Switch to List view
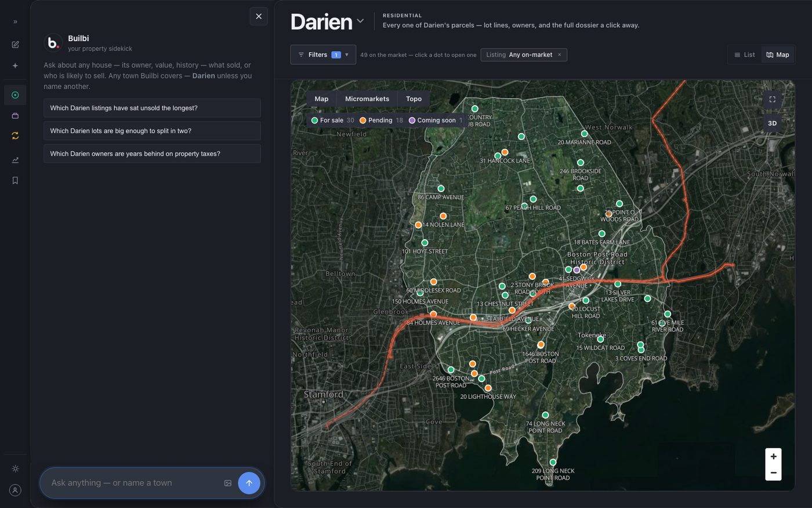Viewport: 812px width, 508px height. point(745,55)
